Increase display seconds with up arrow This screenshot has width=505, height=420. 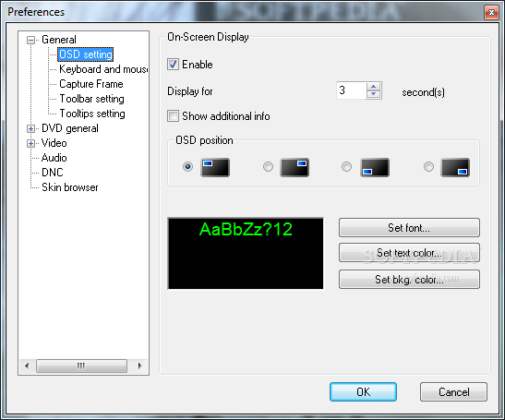(374, 87)
